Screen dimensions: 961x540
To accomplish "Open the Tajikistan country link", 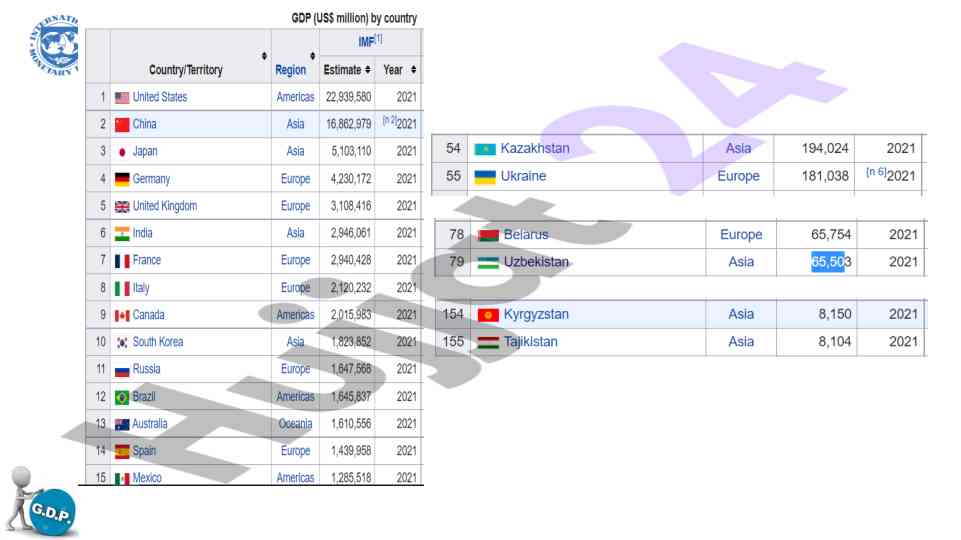I will point(531,341).
